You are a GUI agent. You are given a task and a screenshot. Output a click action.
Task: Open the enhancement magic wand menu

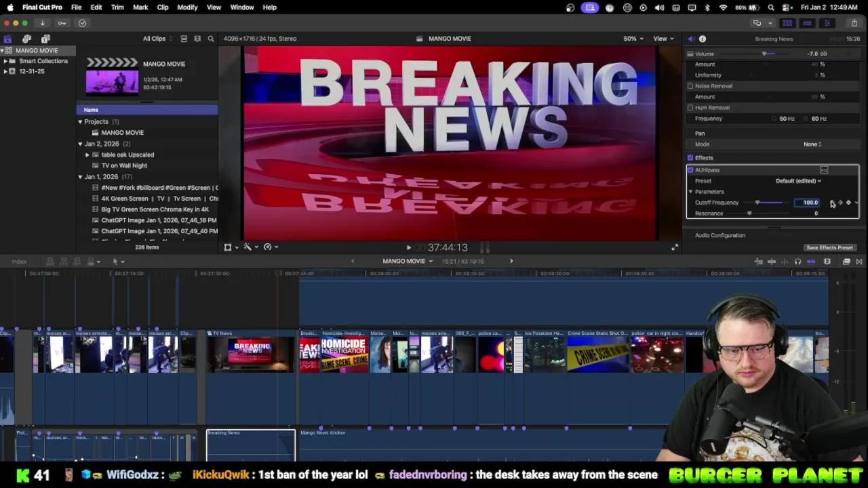pos(250,247)
